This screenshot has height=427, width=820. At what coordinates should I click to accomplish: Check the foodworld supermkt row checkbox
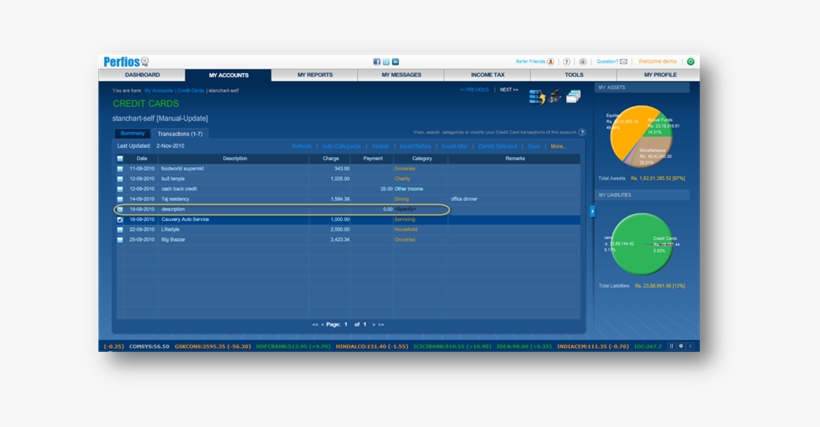click(120, 169)
